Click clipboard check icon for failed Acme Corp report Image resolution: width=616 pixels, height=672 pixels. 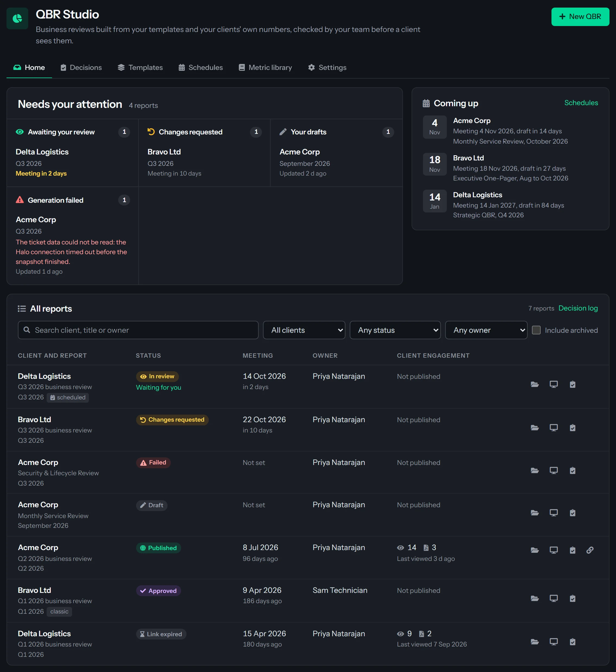click(x=572, y=470)
